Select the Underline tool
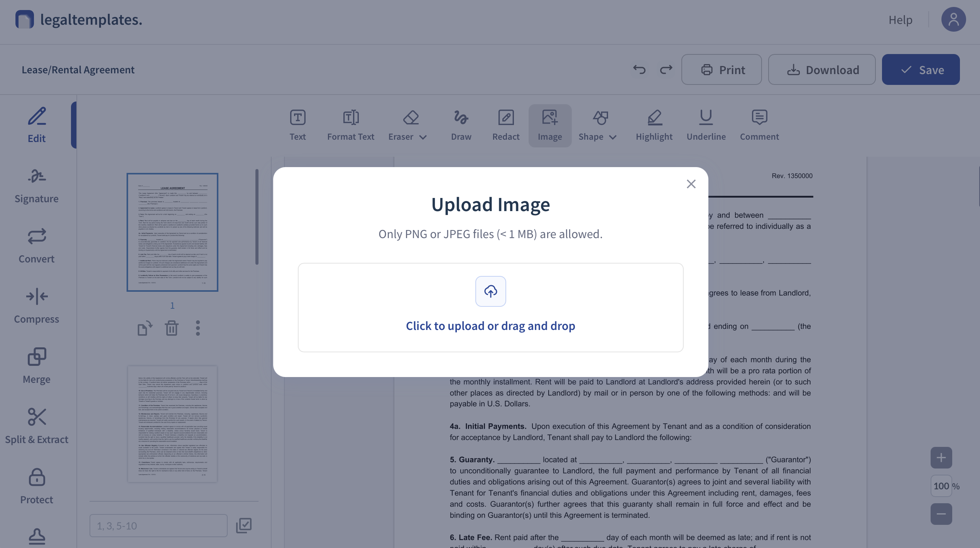 pos(706,125)
